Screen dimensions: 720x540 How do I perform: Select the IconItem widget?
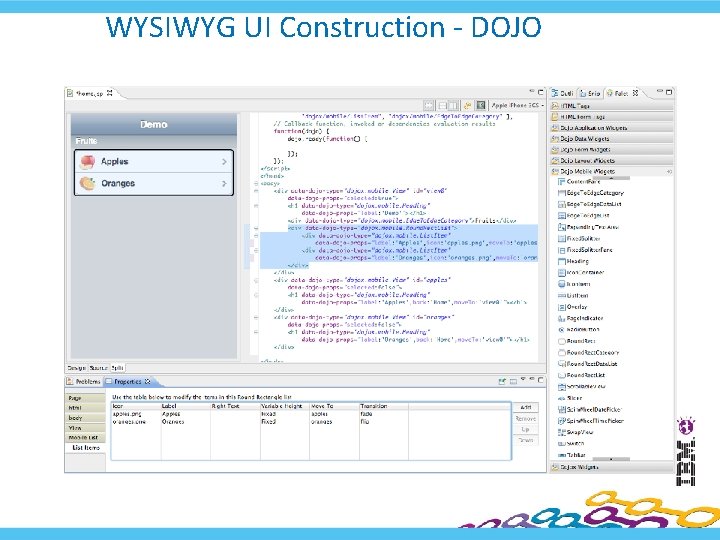pos(574,284)
